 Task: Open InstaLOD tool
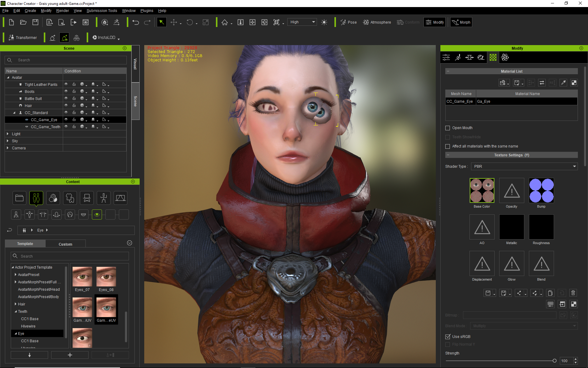point(104,38)
